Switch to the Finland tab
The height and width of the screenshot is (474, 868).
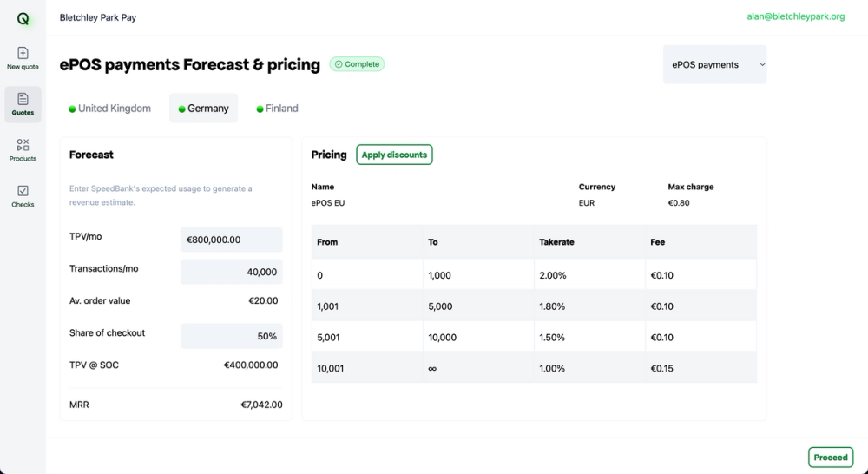coord(278,109)
